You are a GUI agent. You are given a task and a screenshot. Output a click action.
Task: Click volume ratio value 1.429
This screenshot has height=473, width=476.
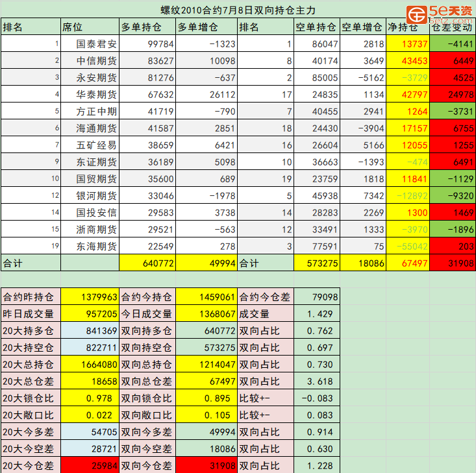point(317,314)
